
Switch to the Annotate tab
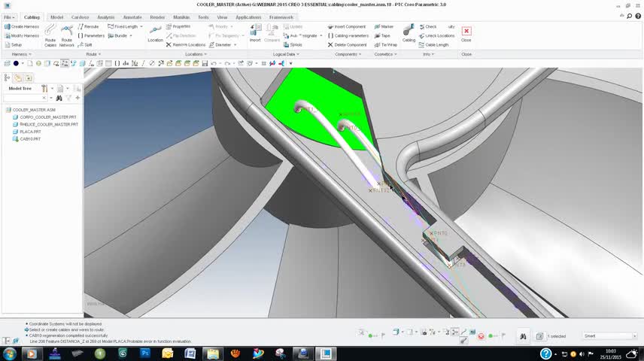pyautogui.click(x=132, y=17)
